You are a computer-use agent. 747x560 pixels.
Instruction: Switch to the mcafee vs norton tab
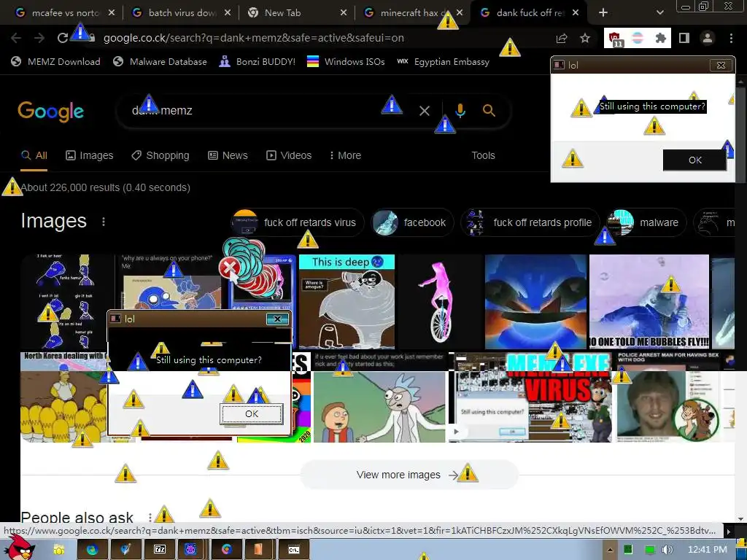[65, 13]
